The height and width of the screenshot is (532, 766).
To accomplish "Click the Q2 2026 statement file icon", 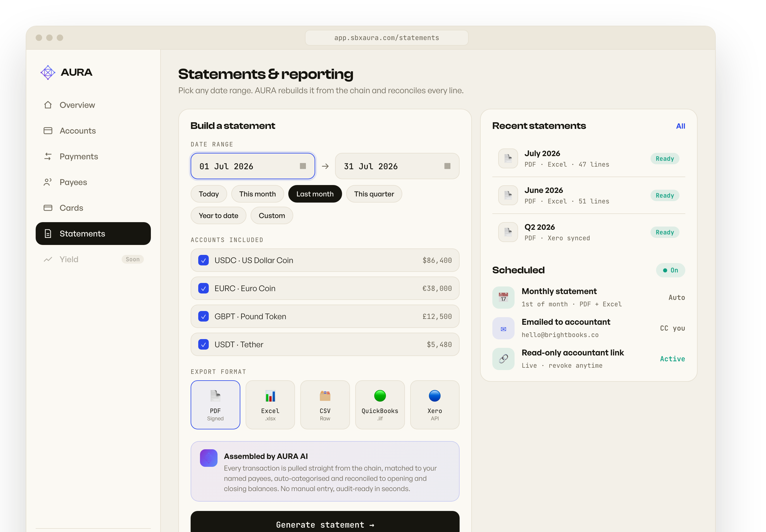I will tap(508, 232).
